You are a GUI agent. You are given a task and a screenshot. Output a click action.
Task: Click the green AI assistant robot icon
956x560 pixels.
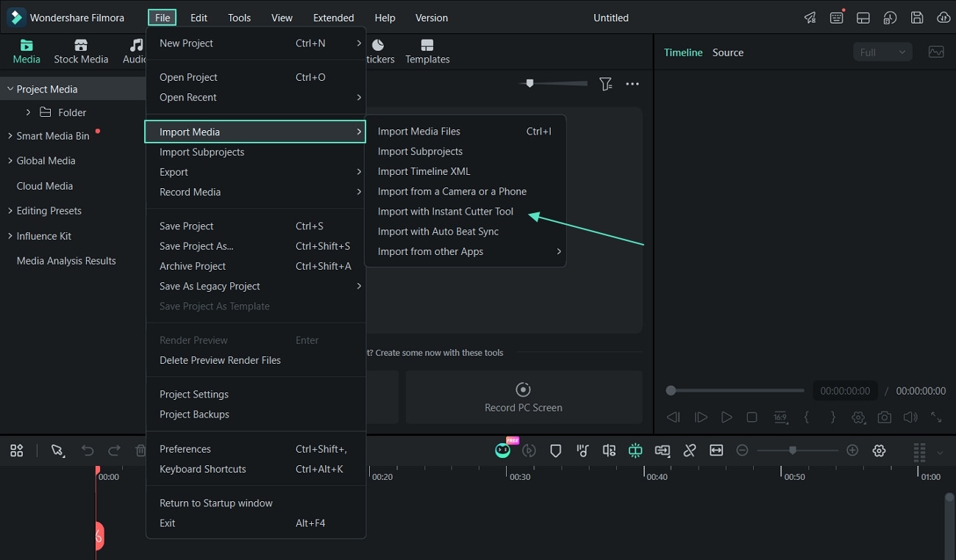point(503,450)
